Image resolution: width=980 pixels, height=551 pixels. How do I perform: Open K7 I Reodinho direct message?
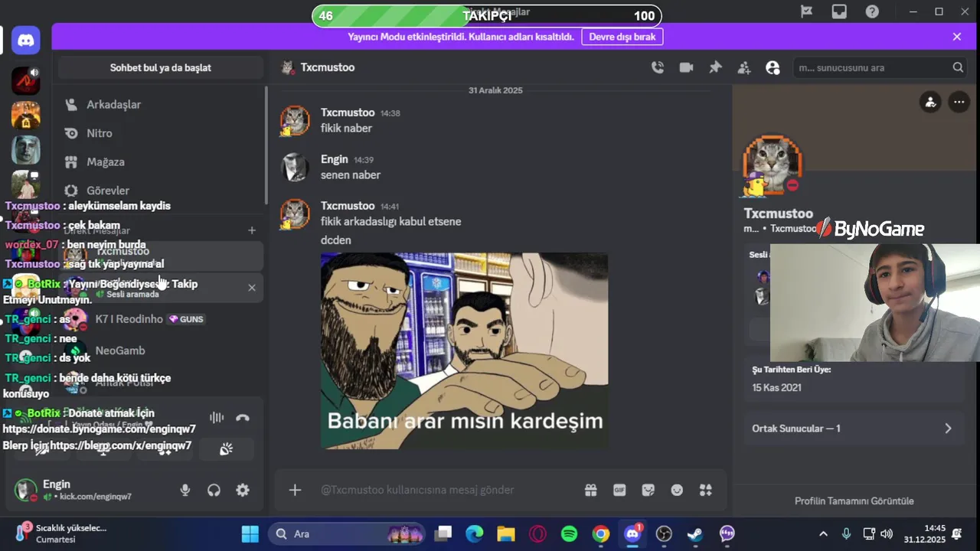point(161,319)
